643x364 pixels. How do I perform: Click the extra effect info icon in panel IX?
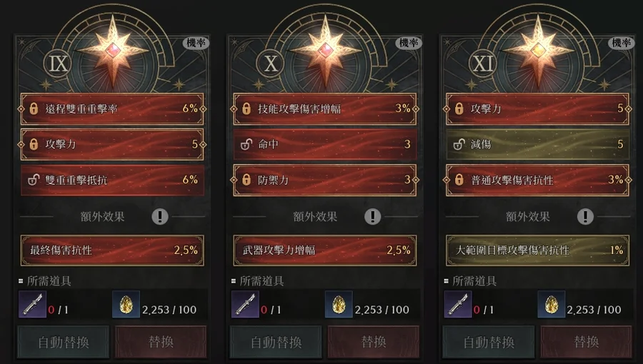[160, 216]
